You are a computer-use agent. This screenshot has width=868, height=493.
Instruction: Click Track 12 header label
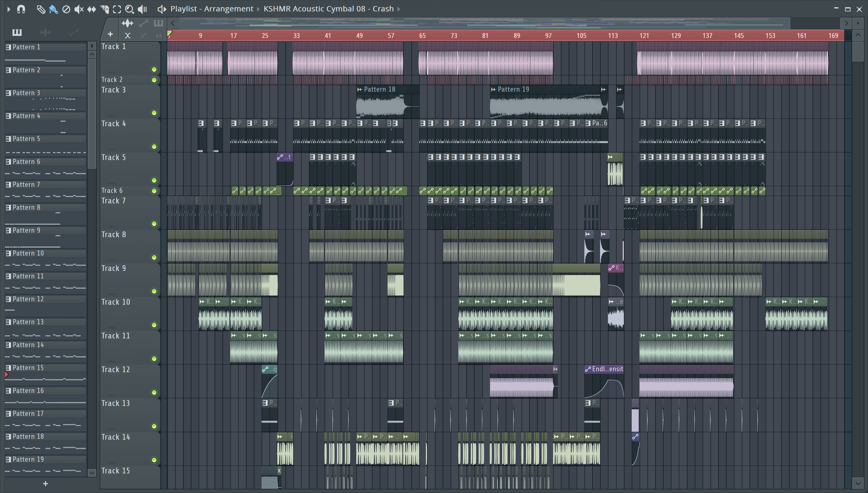(x=116, y=369)
